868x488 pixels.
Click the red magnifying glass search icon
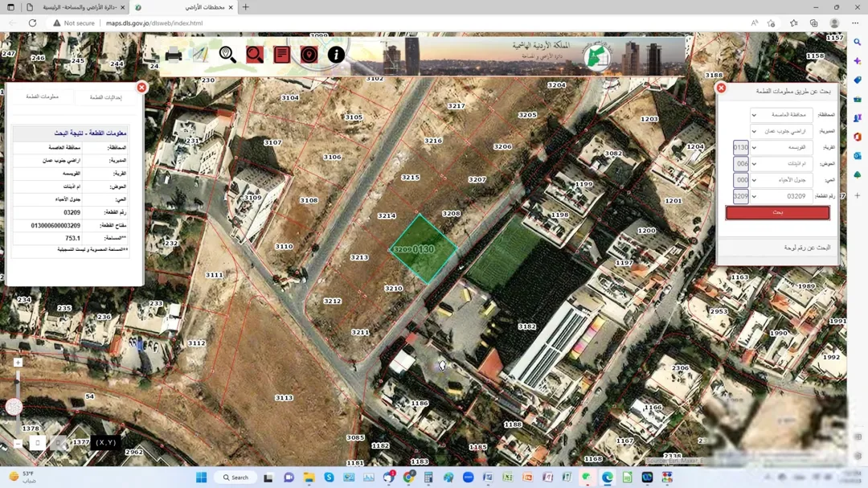(255, 55)
